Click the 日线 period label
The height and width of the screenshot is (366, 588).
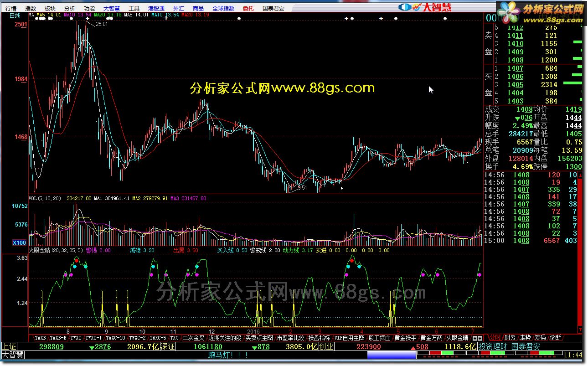click(15, 15)
